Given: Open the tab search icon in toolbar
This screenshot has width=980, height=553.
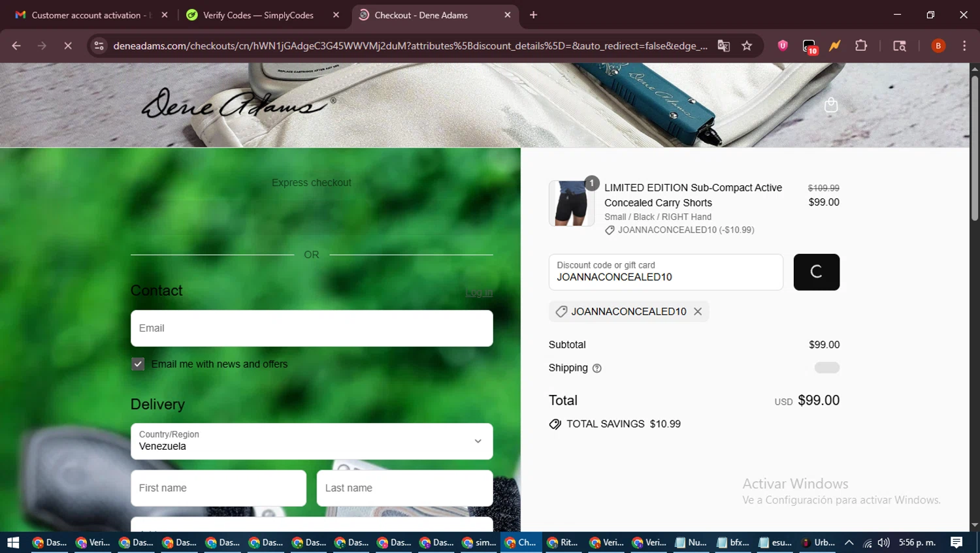Looking at the screenshot, I should pos(900,46).
